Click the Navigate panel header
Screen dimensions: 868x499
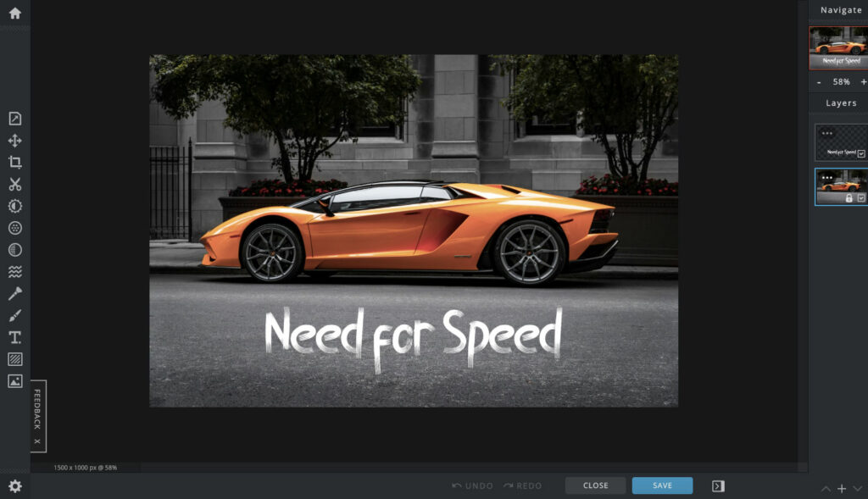(x=840, y=9)
